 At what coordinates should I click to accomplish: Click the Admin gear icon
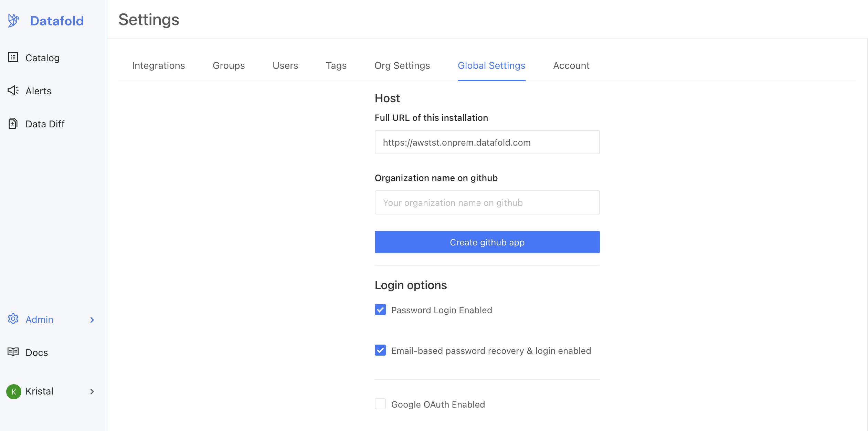pyautogui.click(x=13, y=319)
